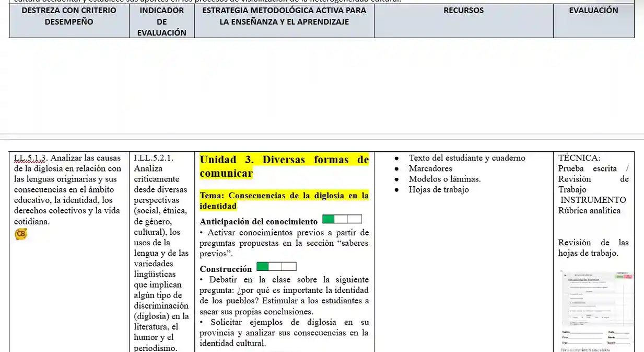Viewport: 644px width, 352px height.
Task: Click the 'Marcadores' bullet item
Action: point(430,168)
